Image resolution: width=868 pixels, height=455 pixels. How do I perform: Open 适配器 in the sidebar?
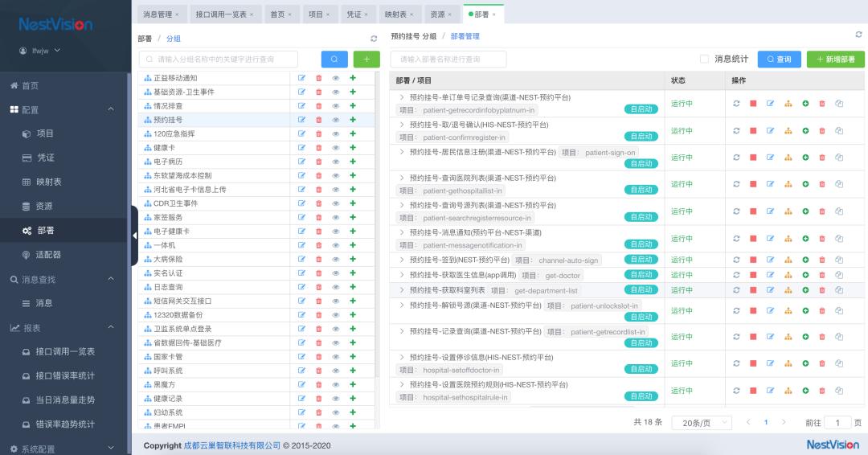[48, 255]
